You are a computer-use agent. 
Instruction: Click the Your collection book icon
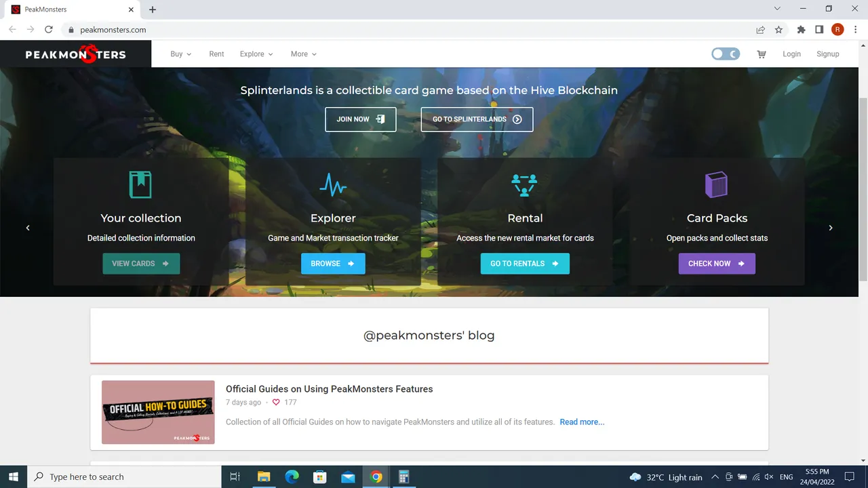pyautogui.click(x=140, y=184)
